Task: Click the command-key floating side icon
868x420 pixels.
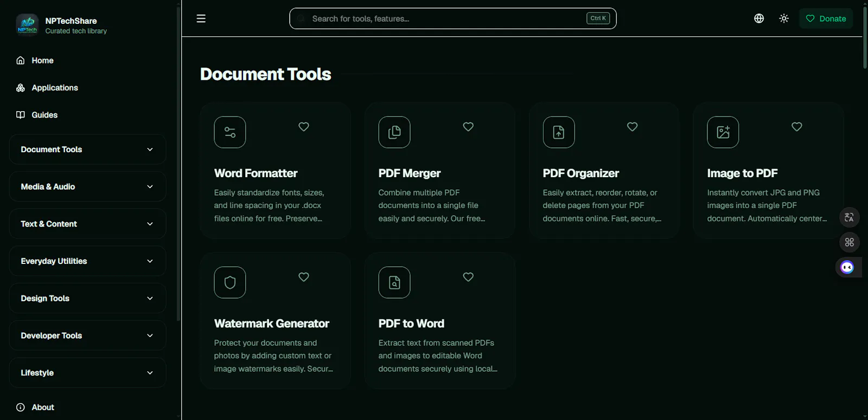Action: tap(850, 242)
